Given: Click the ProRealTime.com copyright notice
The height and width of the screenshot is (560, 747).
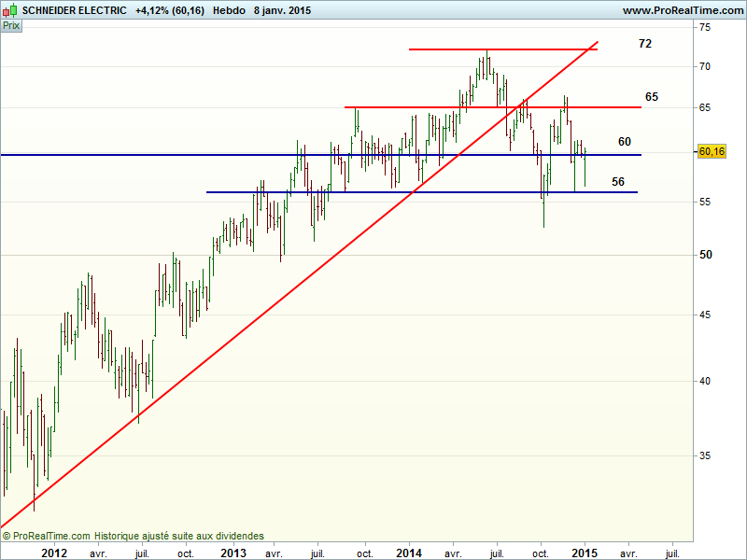Looking at the screenshot, I should click(133, 536).
